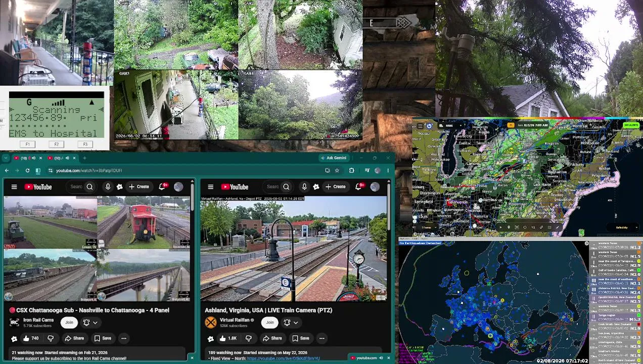Click the red caboose camera panel
Screen dimensions: 643x364
click(144, 222)
